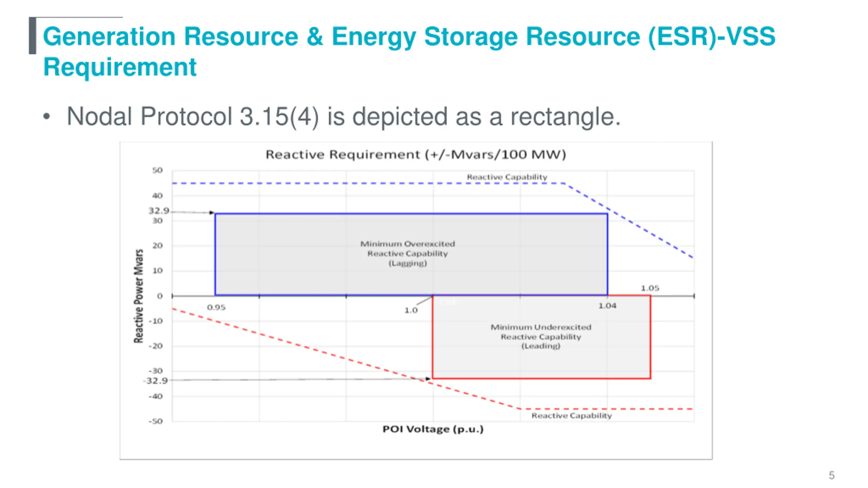The width and height of the screenshot is (868, 488).
Task: Click the Nodal Protocol 3.15(4) bullet text
Action: 343,117
